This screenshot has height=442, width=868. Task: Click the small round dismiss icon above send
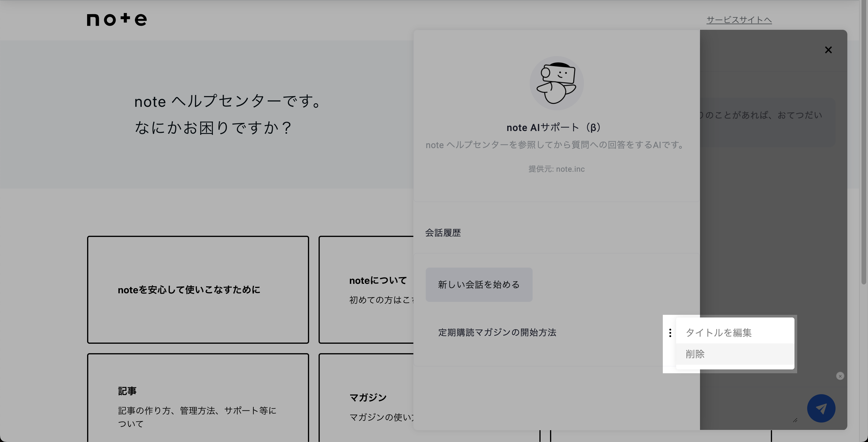click(840, 376)
